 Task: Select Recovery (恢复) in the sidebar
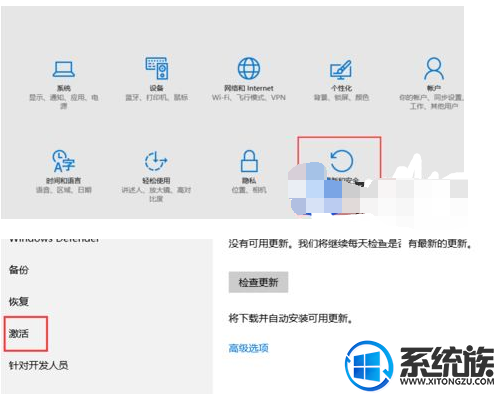click(19, 301)
